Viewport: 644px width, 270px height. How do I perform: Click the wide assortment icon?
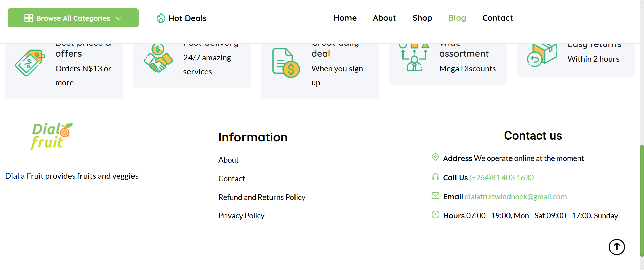414,57
